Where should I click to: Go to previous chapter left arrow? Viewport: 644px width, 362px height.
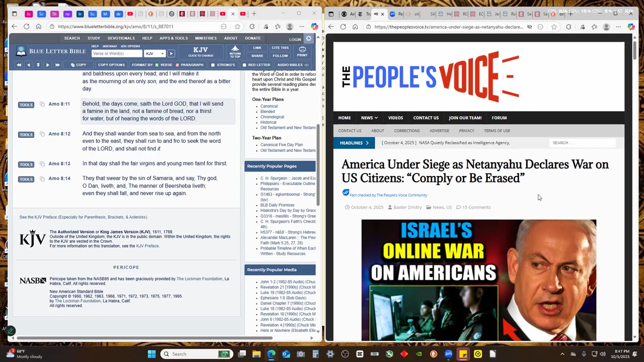(x=28, y=65)
